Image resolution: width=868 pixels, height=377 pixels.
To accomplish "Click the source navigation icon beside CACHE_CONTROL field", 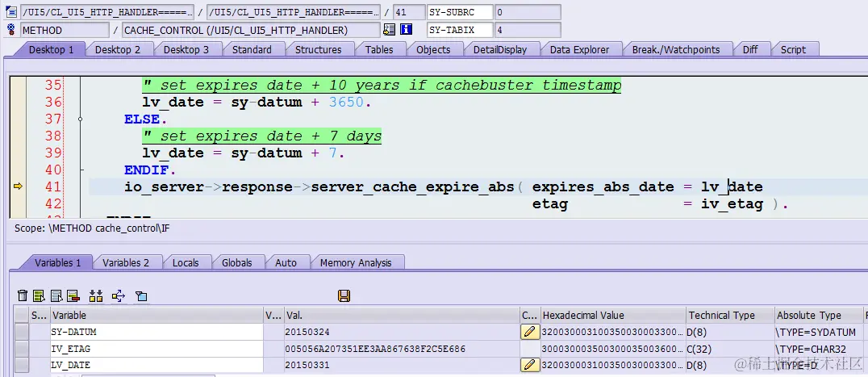I will click(390, 30).
